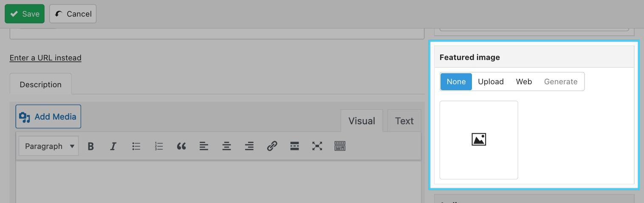Open the Description tab

[40, 84]
